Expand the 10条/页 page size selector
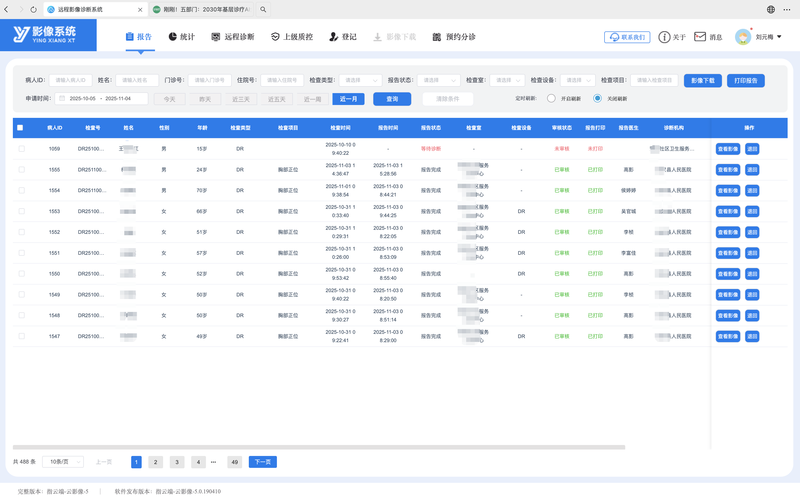This screenshot has height=500, width=800. 62,462
